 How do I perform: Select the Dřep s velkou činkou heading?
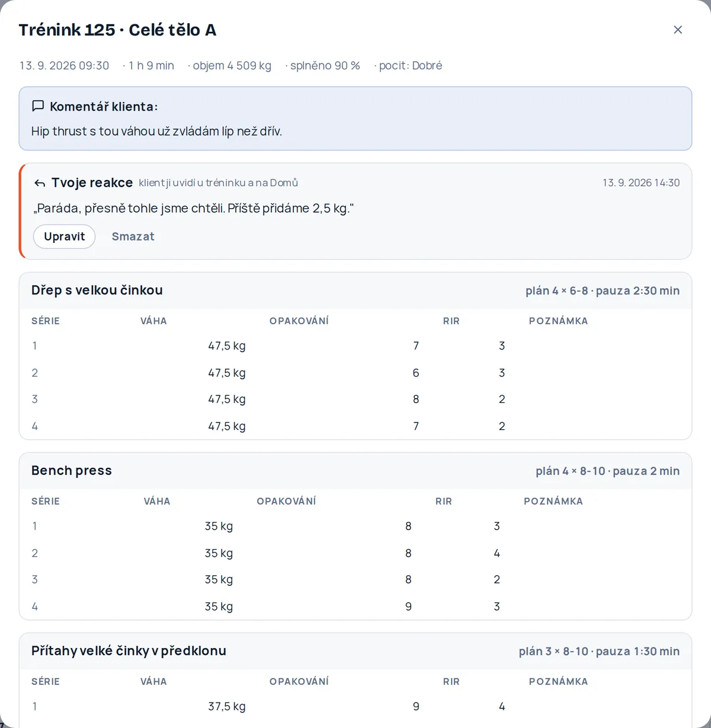pos(97,290)
